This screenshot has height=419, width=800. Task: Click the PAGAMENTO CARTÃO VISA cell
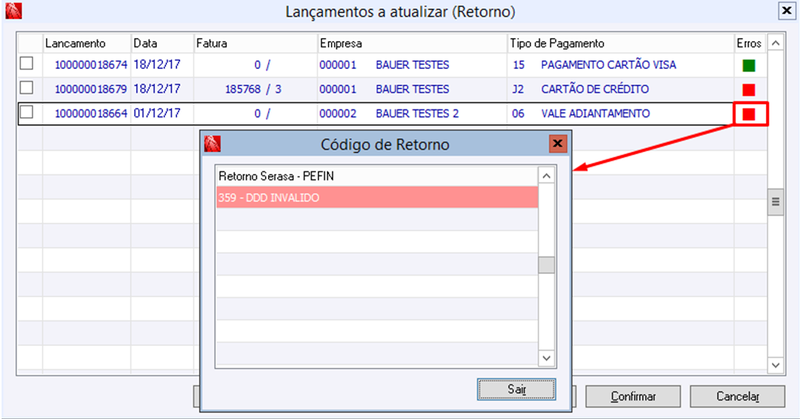click(x=608, y=65)
